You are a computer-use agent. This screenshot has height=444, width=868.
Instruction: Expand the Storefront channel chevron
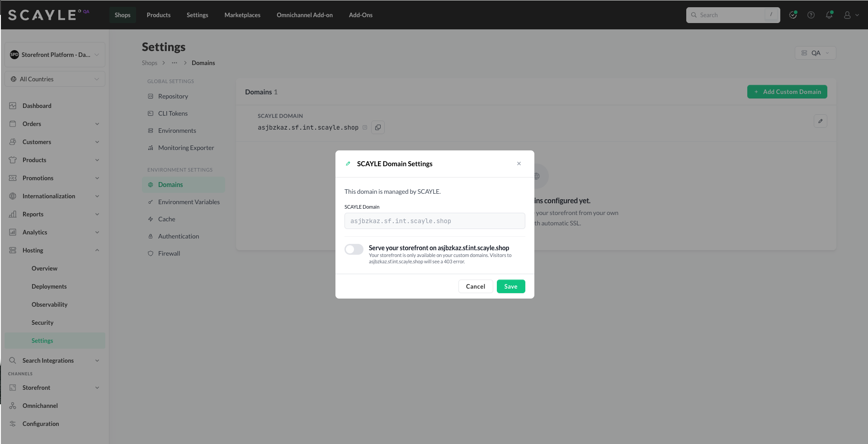pyautogui.click(x=97, y=388)
